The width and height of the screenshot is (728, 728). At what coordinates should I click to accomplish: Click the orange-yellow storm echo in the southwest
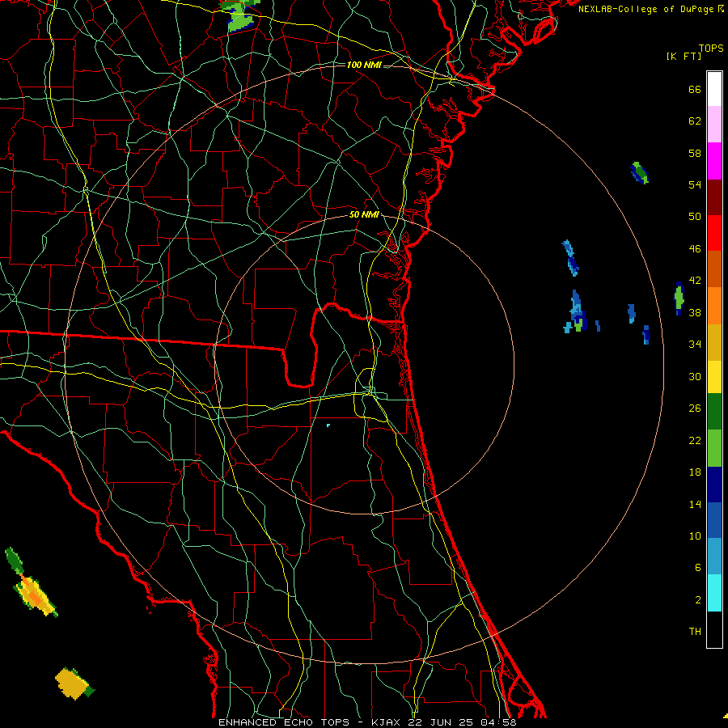coord(36,595)
